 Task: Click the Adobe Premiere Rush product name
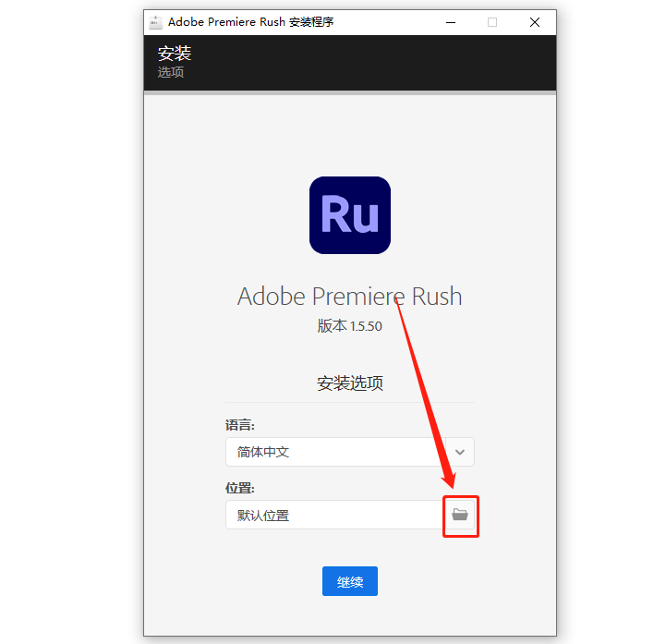coord(349,296)
